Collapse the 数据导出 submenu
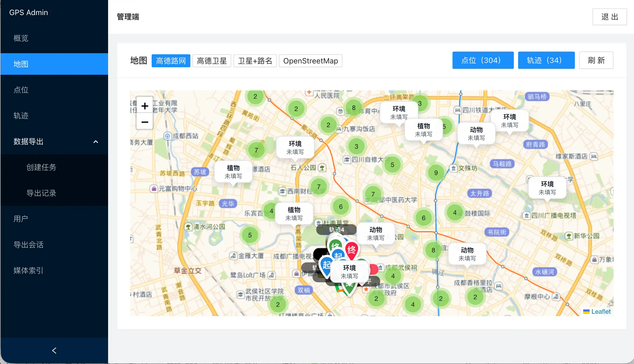634x364 pixels. 54,141
